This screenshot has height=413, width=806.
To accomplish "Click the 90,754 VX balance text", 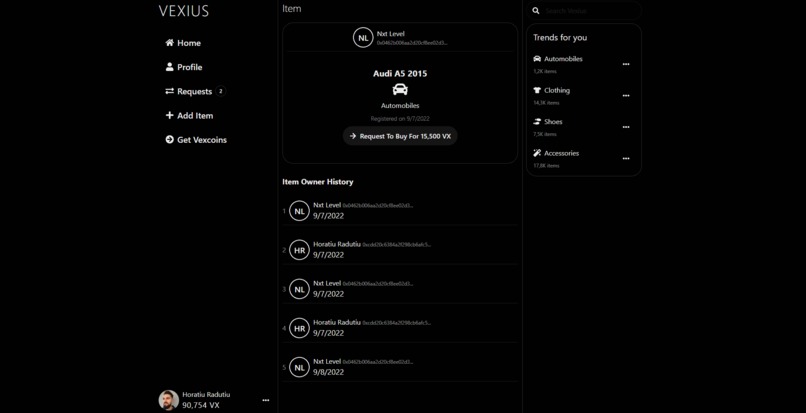I will click(x=201, y=405).
